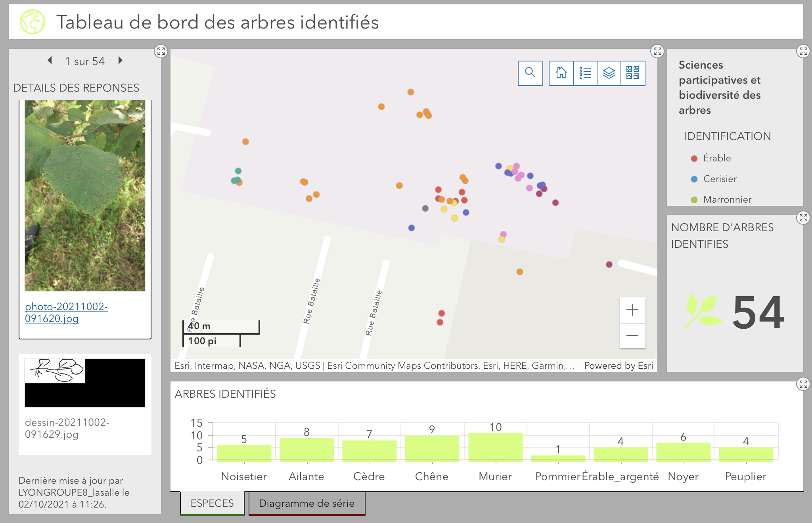Open the map layers icon
The width and height of the screenshot is (812, 523).
click(x=609, y=73)
